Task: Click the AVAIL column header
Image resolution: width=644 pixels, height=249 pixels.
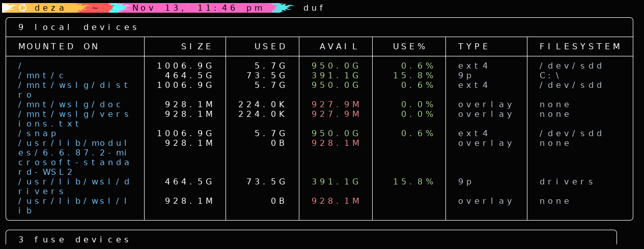Action: coord(340,47)
